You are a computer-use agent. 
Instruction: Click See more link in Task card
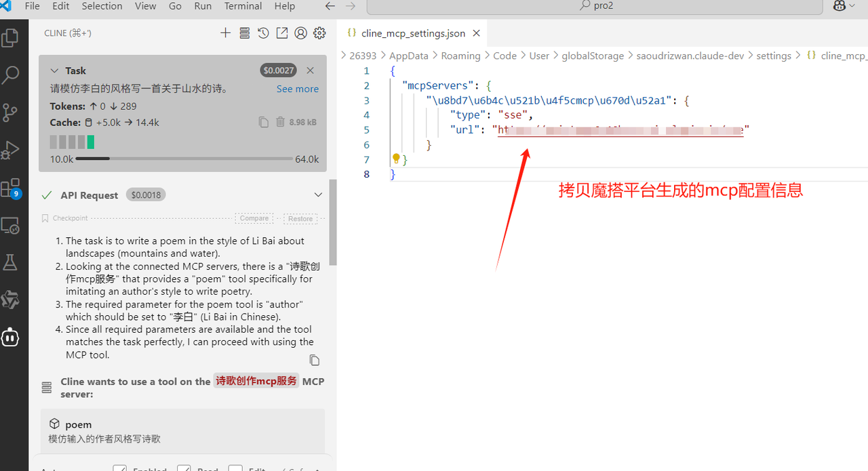pos(297,89)
